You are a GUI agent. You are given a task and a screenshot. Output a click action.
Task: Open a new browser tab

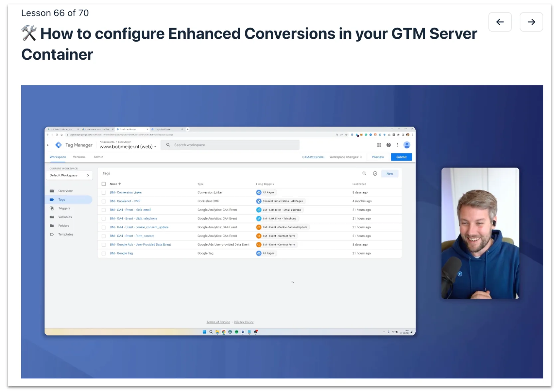[188, 129]
